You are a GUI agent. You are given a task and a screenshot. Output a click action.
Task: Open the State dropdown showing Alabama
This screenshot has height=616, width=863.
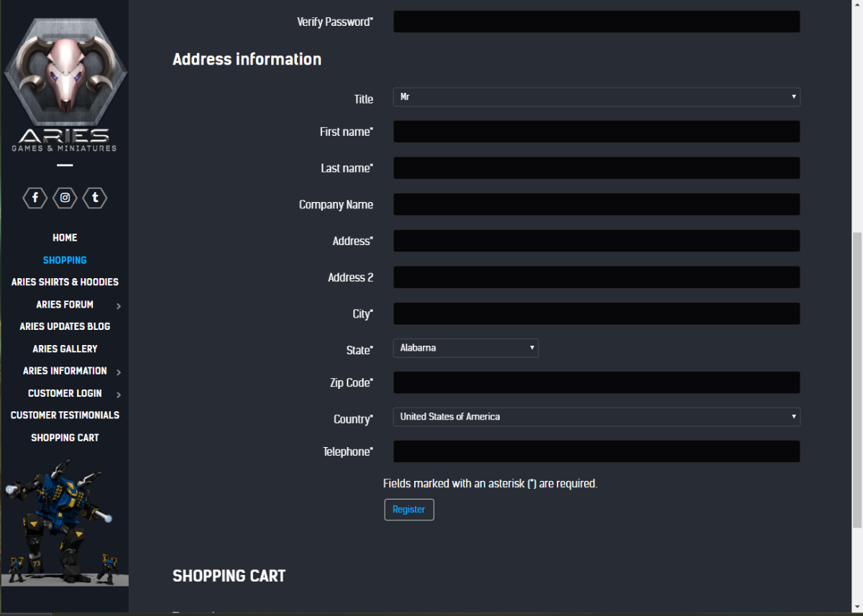click(x=465, y=348)
